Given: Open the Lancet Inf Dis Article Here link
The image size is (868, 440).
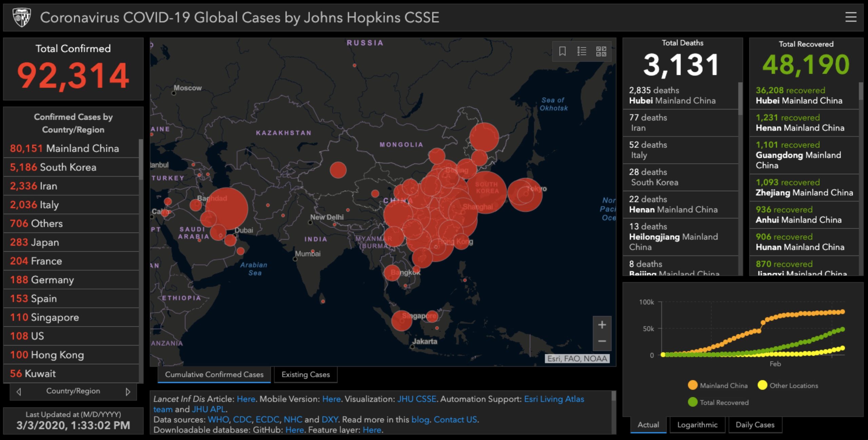Looking at the screenshot, I should (x=246, y=399).
